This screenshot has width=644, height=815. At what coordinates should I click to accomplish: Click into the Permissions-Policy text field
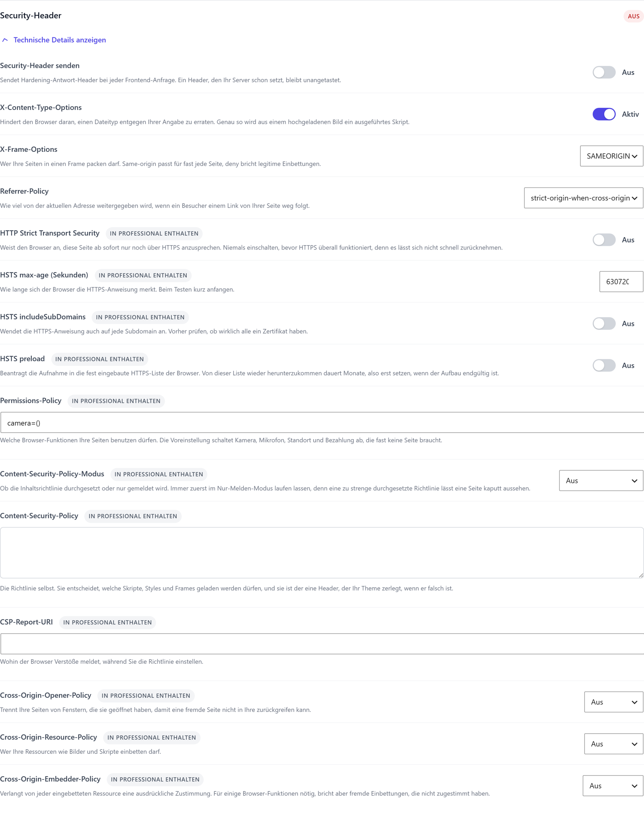click(x=322, y=423)
